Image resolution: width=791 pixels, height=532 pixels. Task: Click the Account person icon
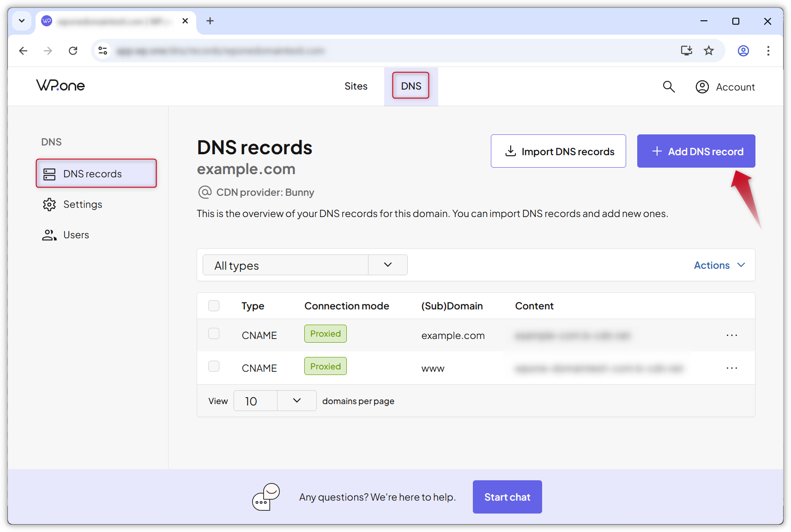pos(702,86)
